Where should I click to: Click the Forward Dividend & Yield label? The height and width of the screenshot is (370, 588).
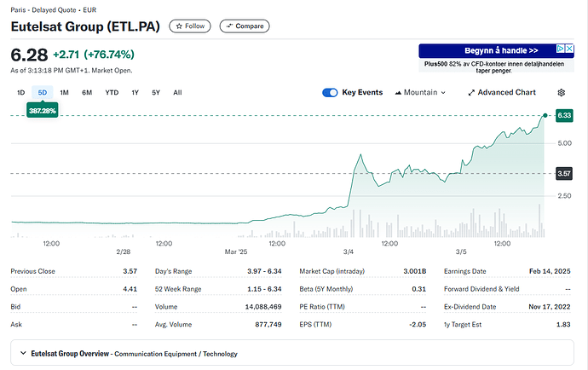point(481,289)
